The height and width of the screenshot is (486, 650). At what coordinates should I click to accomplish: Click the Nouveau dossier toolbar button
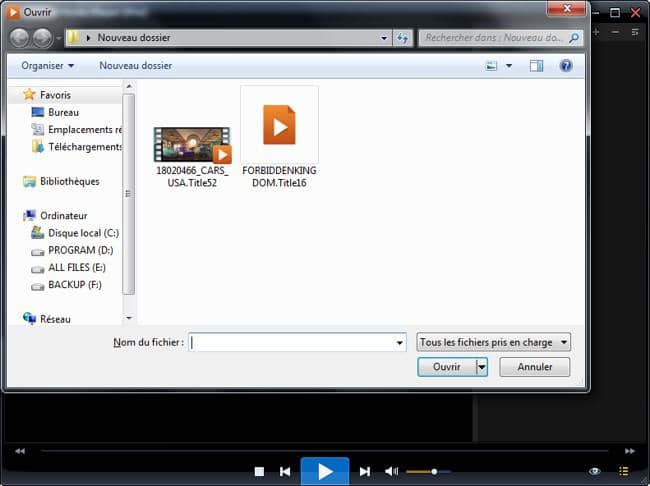pyautogui.click(x=136, y=66)
